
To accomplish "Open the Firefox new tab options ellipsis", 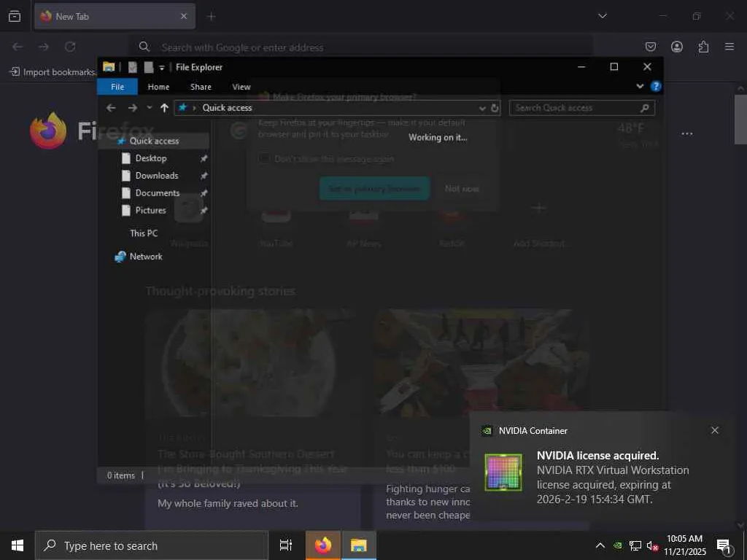I will 687,134.
